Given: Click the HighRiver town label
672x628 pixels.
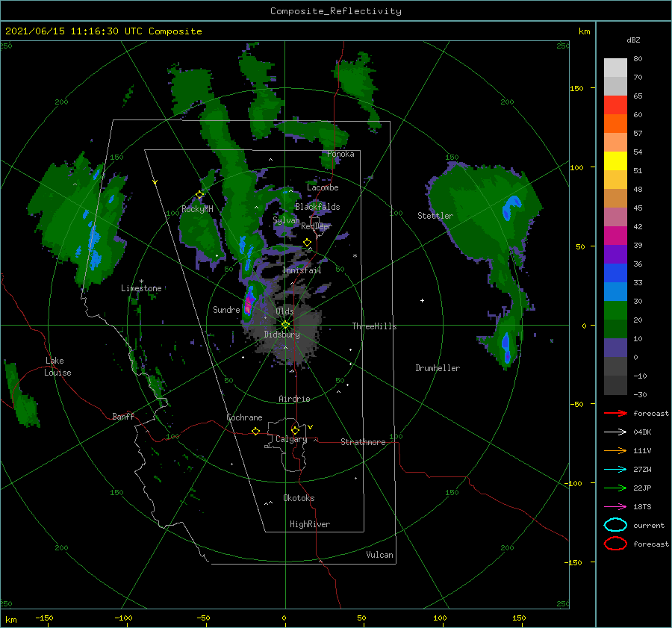Looking at the screenshot, I should (310, 524).
